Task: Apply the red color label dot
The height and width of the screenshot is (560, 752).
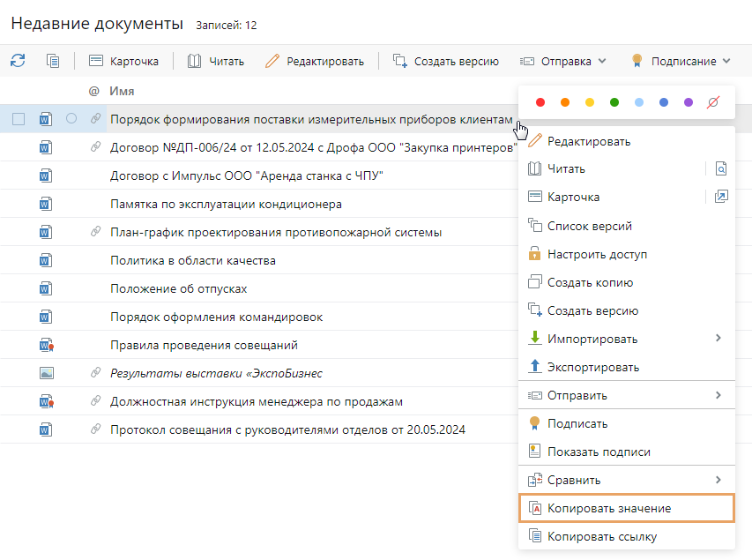Action: click(x=540, y=101)
